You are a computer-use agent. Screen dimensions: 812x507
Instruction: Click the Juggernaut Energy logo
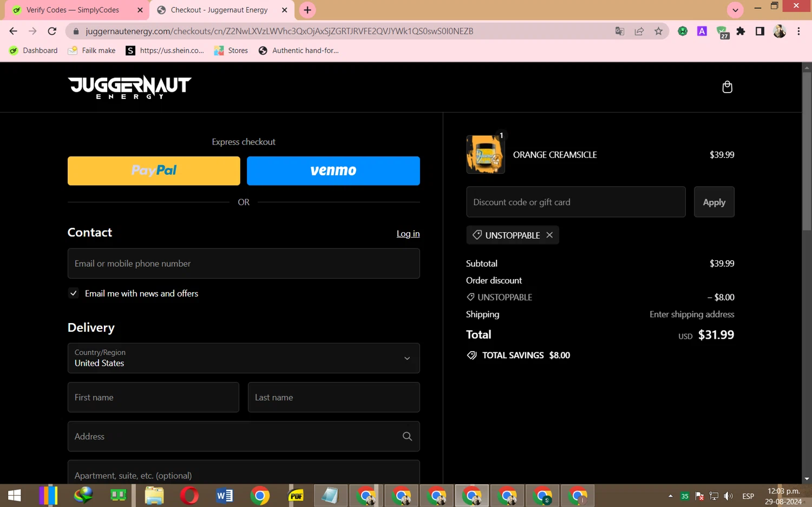pos(129,87)
